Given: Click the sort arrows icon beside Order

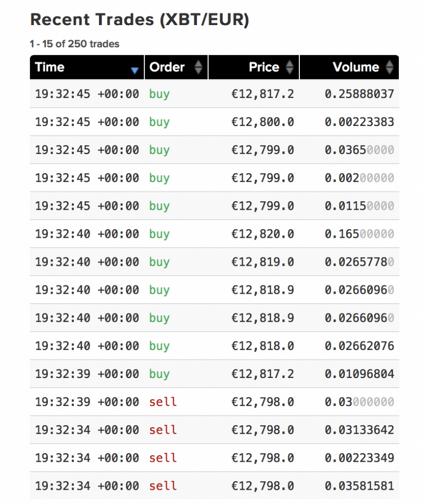Looking at the screenshot, I should click(x=198, y=67).
